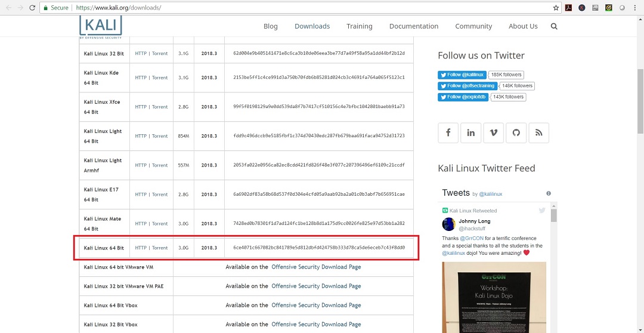The image size is (644, 333).
Task: Follow @offsectraining on Twitter
Action: 468,86
